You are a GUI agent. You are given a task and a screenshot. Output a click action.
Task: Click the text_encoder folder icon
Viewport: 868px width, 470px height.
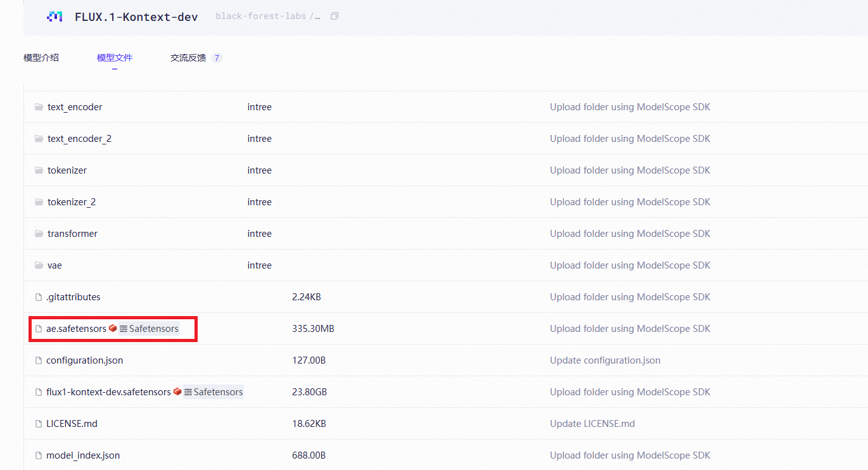coord(39,107)
